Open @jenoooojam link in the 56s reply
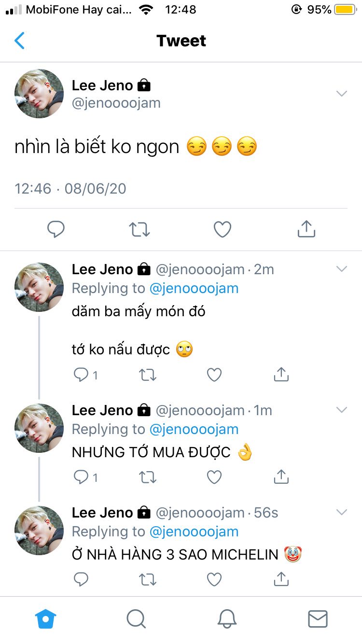 tap(194, 532)
